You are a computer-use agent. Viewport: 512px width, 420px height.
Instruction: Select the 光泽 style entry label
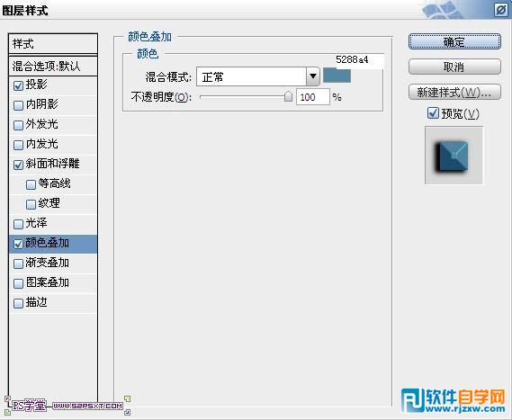pos(37,223)
